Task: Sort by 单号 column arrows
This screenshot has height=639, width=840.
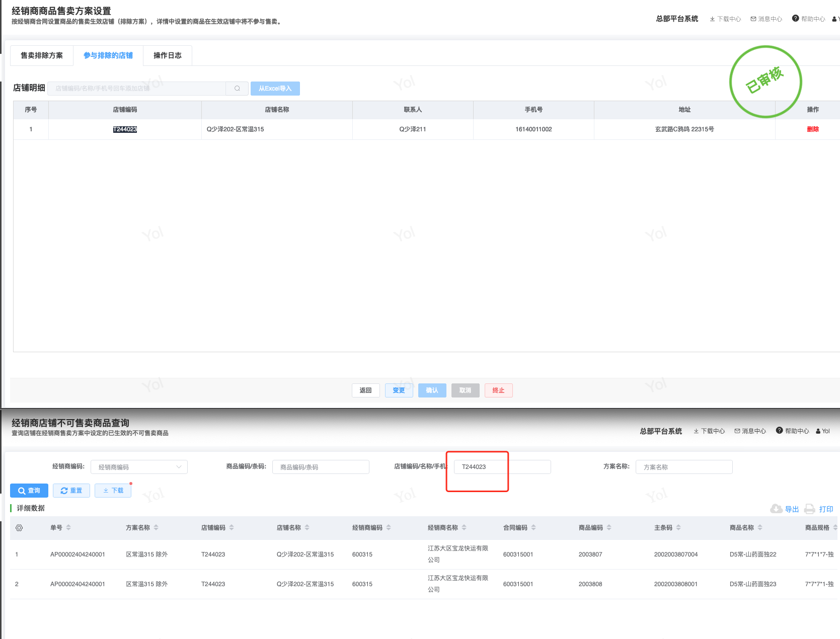Action: click(68, 528)
